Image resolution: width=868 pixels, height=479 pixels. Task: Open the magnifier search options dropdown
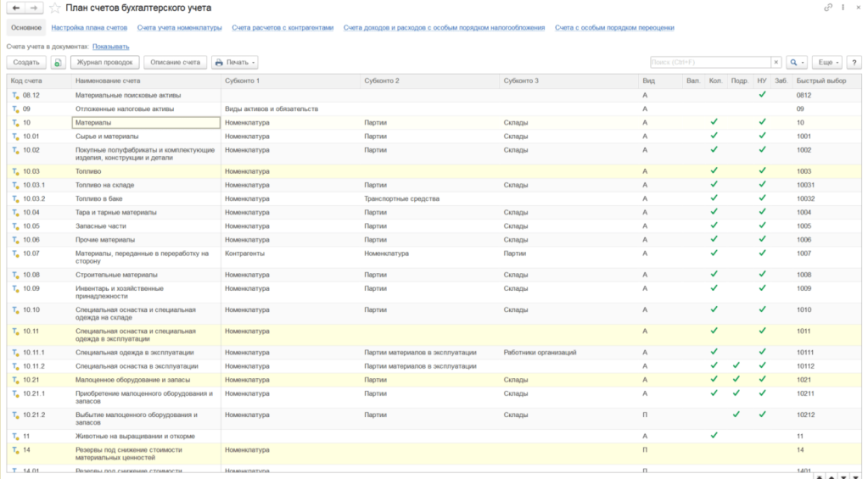796,63
